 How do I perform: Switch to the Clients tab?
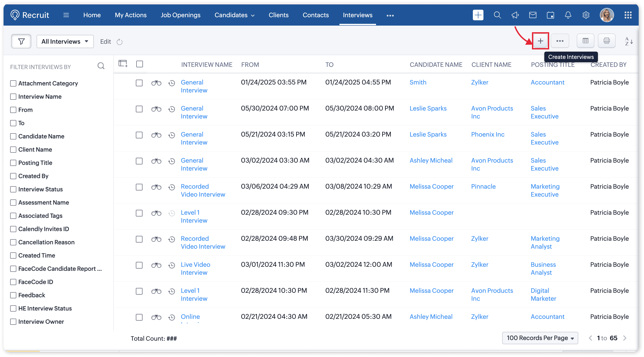[x=279, y=15]
